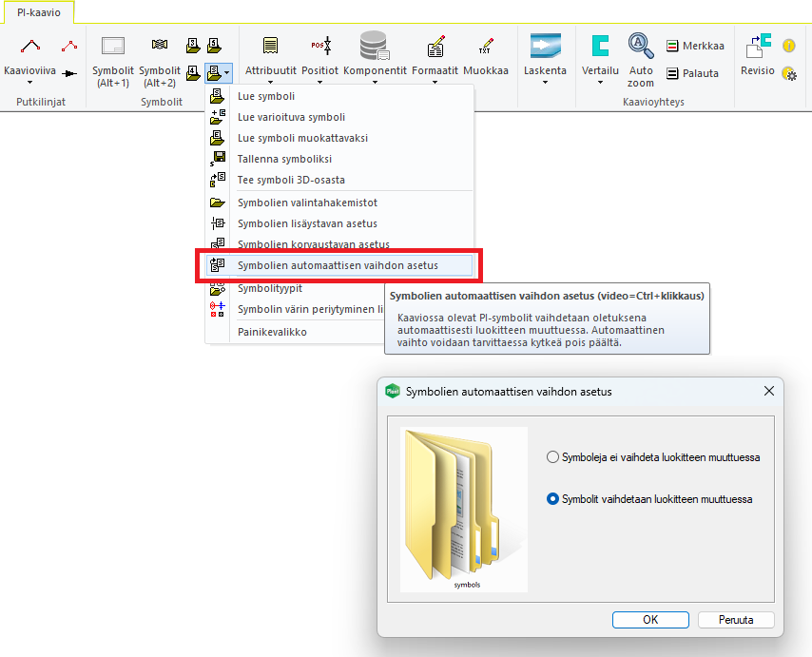Click the Symbolin värin periytyminen icon
Viewport: 812px width, 657px height.
click(217, 309)
